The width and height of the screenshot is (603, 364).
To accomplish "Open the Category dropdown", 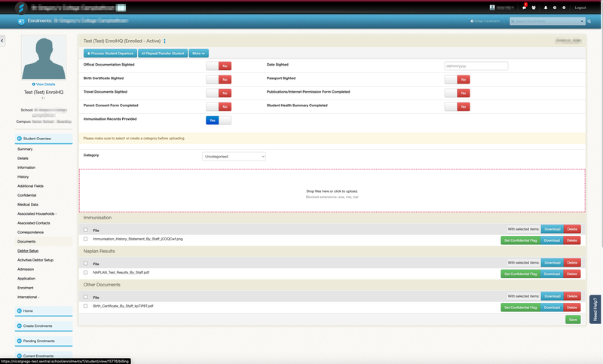I will click(x=234, y=156).
